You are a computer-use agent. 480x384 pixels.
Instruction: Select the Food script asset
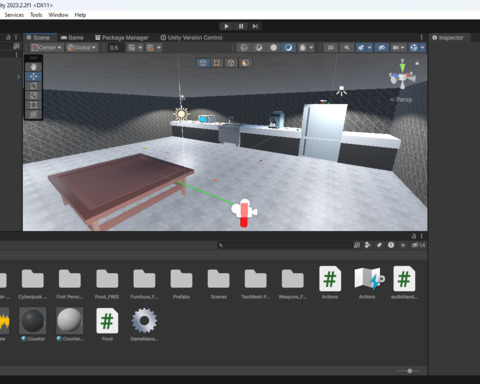[x=107, y=324]
